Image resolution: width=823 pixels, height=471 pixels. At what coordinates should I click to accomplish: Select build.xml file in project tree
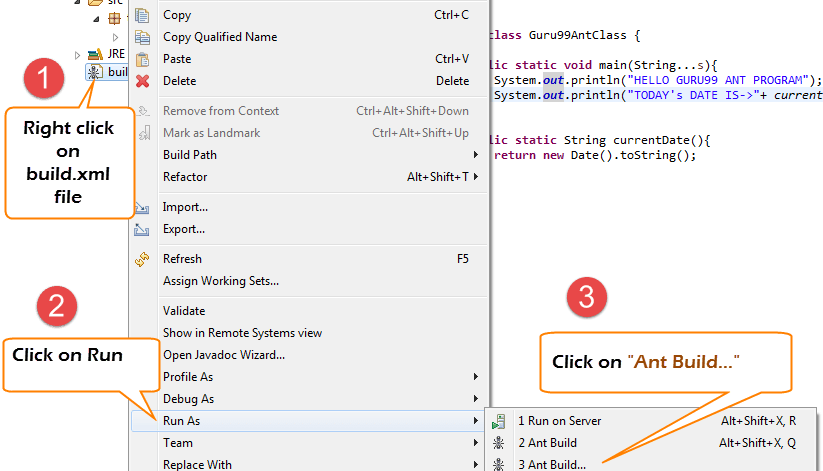click(116, 73)
